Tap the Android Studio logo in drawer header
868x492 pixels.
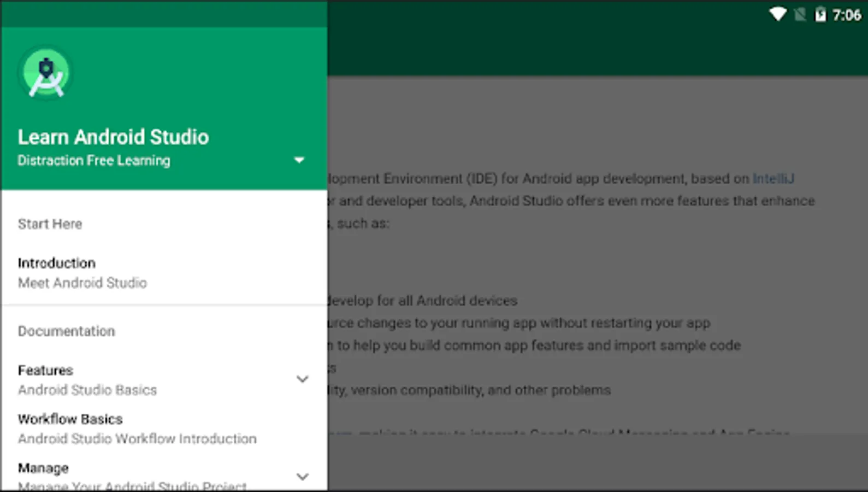46,74
